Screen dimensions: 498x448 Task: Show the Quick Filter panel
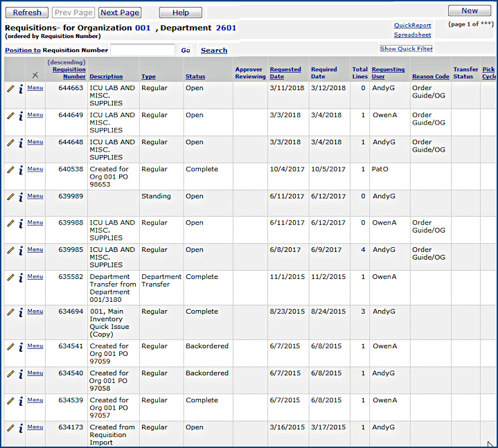tap(406, 49)
